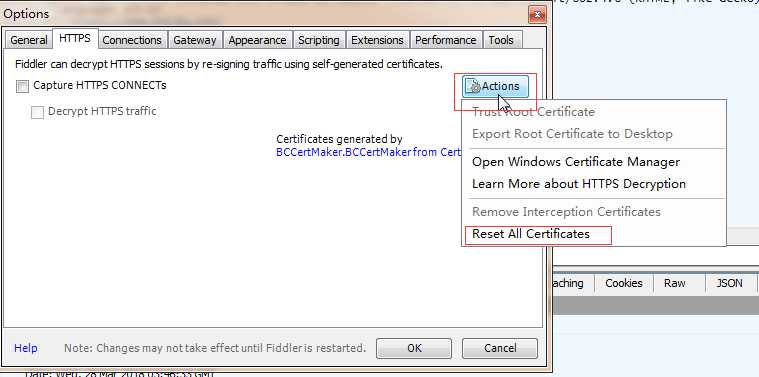Open the Scripting tab
This screenshot has width=759, height=377.
[319, 40]
